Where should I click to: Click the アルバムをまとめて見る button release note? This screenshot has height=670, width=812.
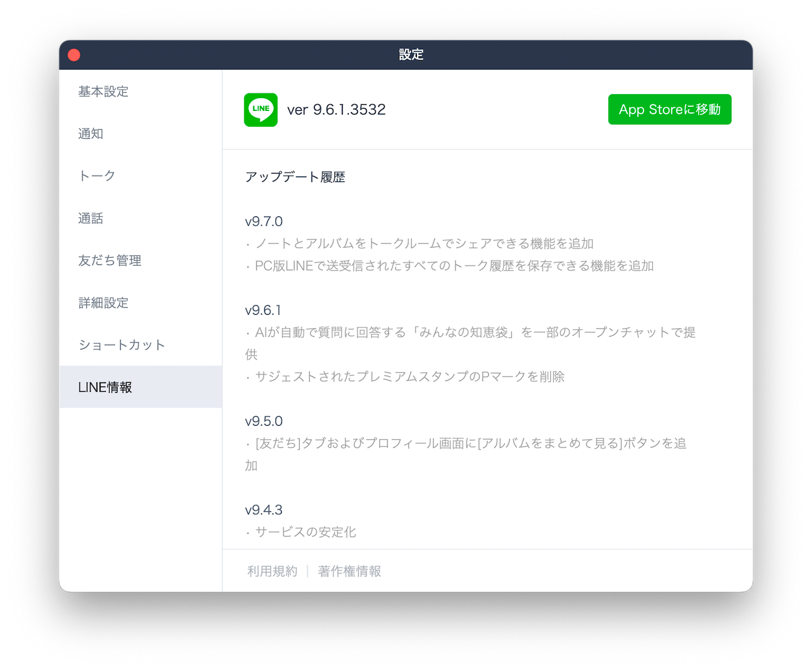466,454
